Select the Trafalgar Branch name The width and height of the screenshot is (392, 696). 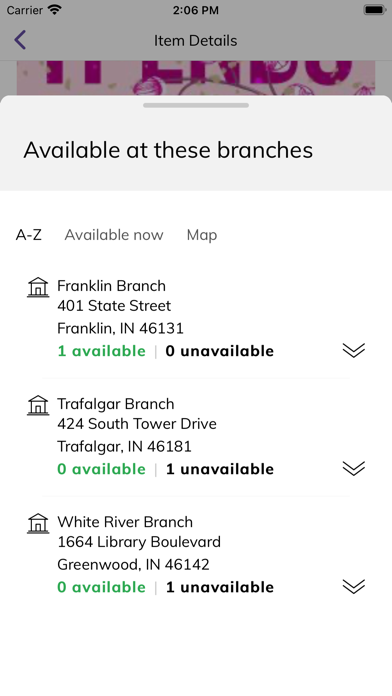pyautogui.click(x=116, y=404)
